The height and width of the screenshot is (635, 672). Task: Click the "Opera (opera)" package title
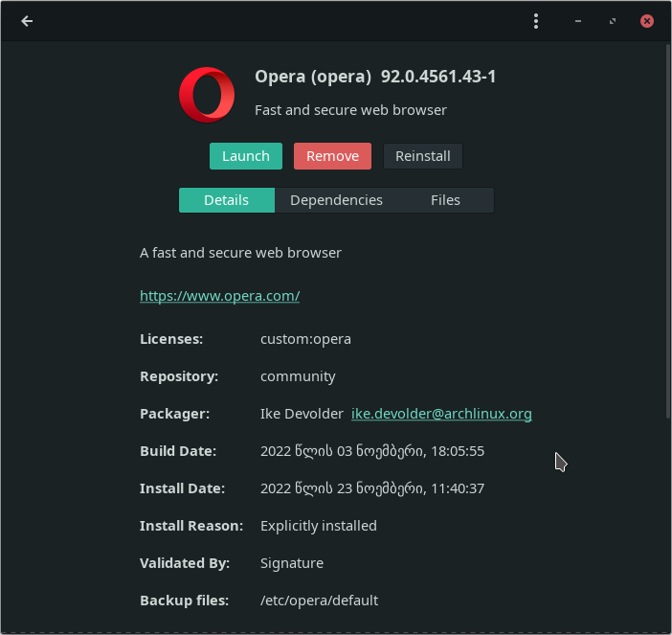pyautogui.click(x=313, y=77)
